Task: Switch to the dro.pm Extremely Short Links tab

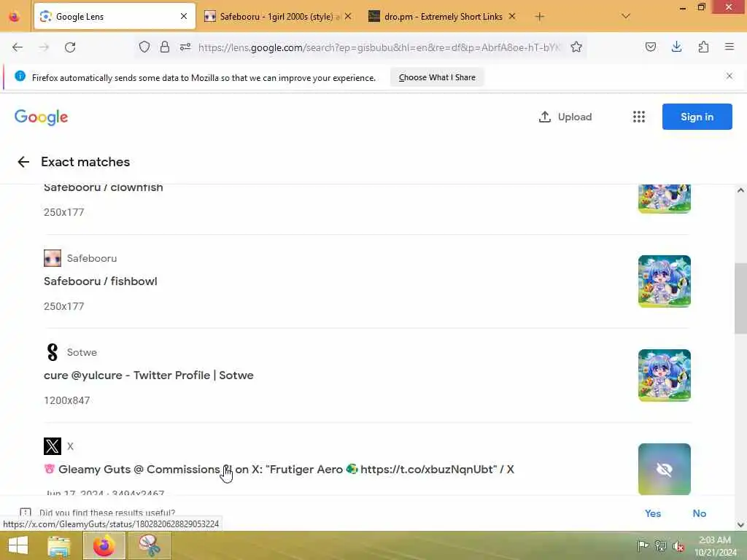Action: tap(443, 17)
